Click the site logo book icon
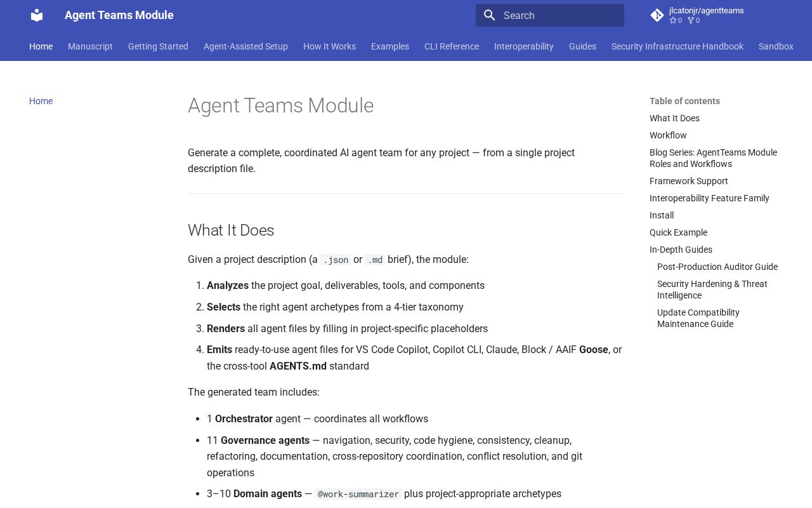This screenshot has width=812, height=508. tap(37, 15)
